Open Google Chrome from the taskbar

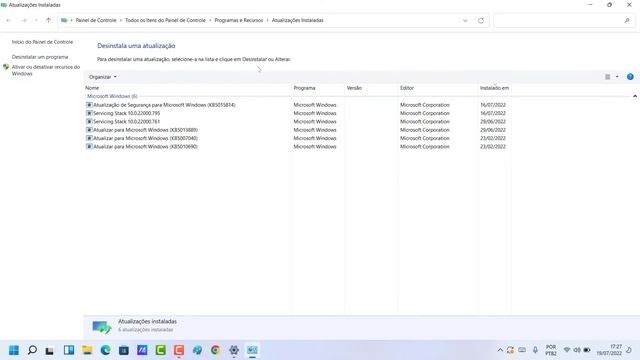click(216, 350)
